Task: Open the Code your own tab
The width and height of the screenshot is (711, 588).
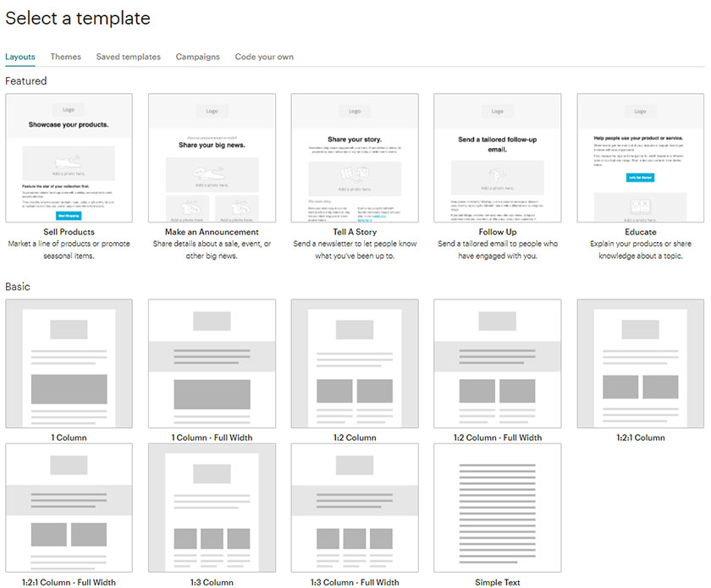Action: [264, 57]
